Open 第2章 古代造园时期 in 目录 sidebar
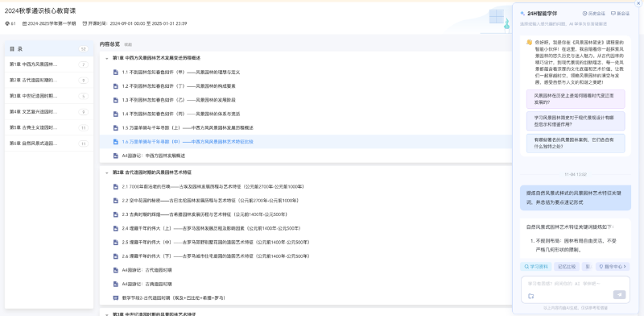 click(49, 81)
